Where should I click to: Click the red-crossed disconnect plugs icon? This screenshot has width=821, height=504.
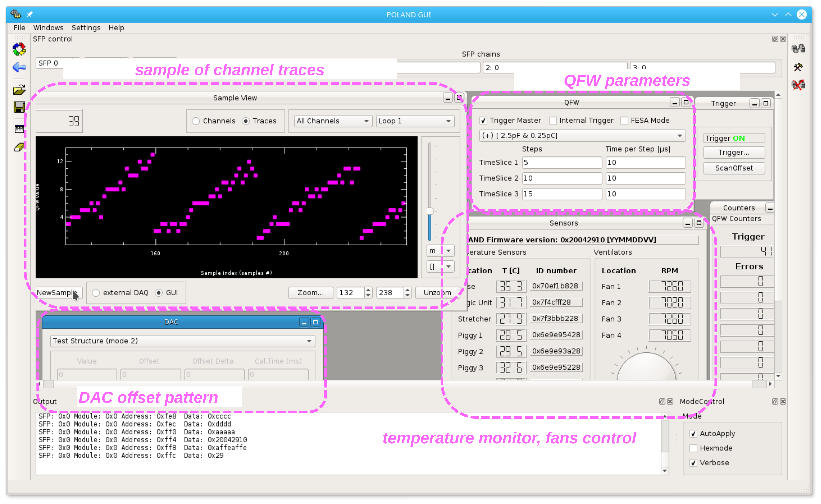[x=798, y=85]
